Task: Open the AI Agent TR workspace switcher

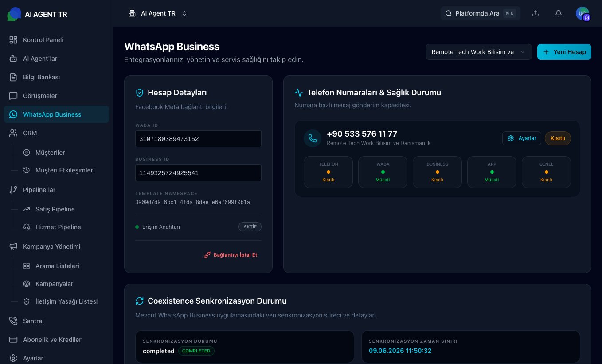Action: pos(158,13)
